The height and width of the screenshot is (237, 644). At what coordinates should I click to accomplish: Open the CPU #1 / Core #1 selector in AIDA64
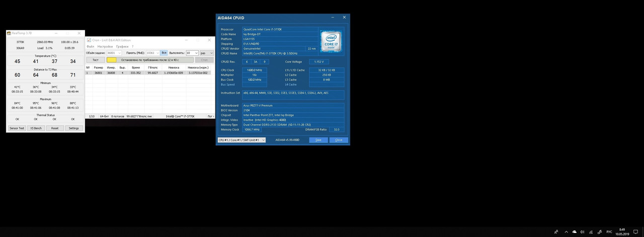(242, 140)
